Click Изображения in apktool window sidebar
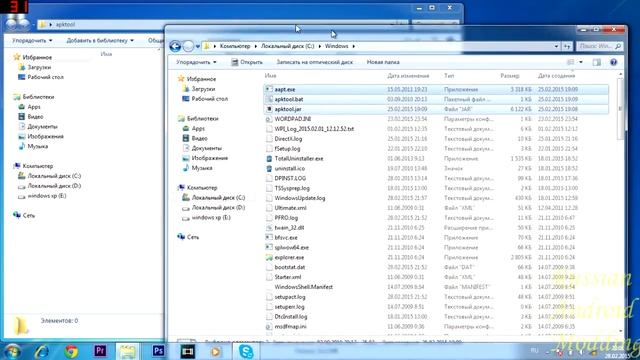Screen dimensions: 640x360 tap(45, 136)
